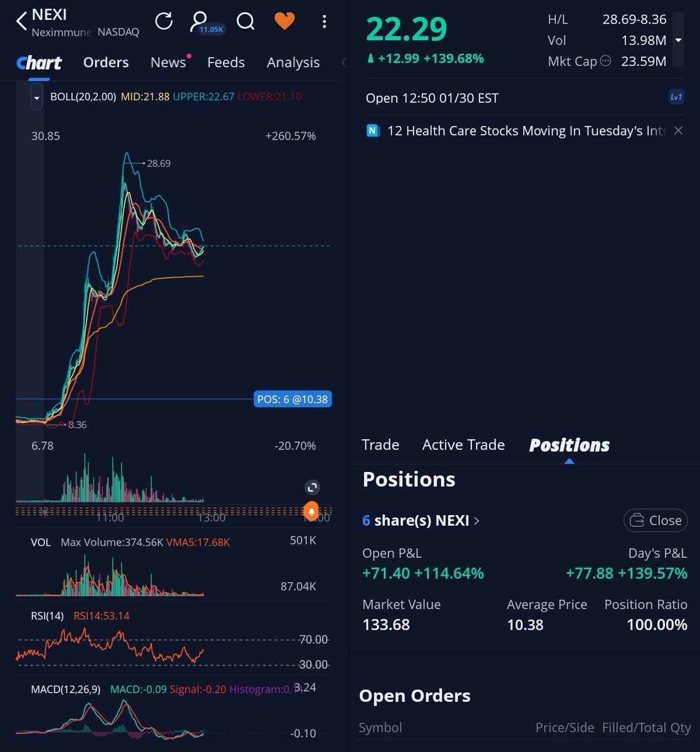Image resolution: width=700 pixels, height=752 pixels.
Task: Click the Price/Side column header
Action: [565, 728]
